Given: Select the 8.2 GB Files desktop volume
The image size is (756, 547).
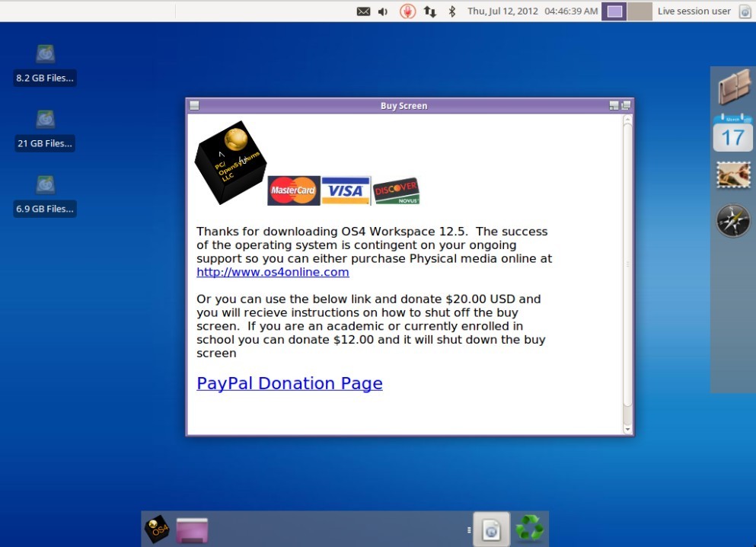Looking at the screenshot, I should (45, 66).
